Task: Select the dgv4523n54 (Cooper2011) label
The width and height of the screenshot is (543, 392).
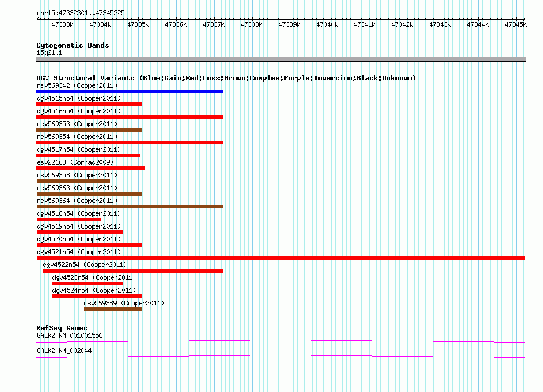Action: pos(94,277)
